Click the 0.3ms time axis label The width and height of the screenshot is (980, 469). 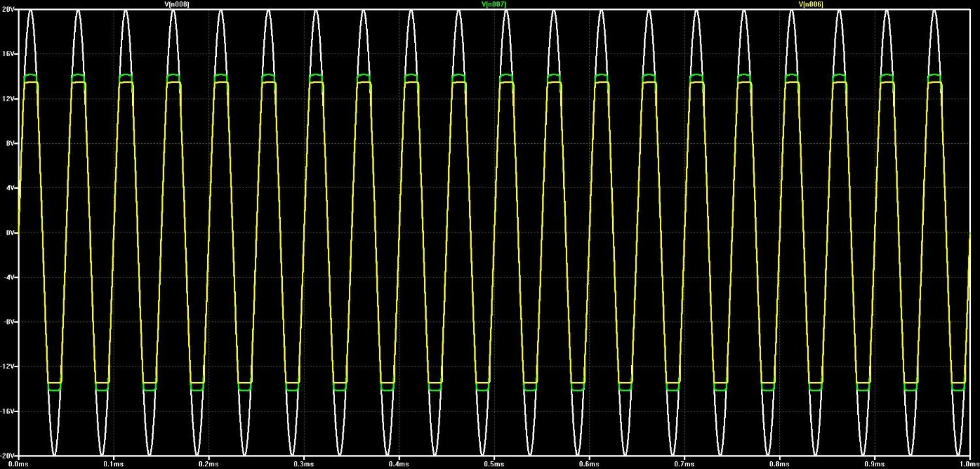coord(303,463)
